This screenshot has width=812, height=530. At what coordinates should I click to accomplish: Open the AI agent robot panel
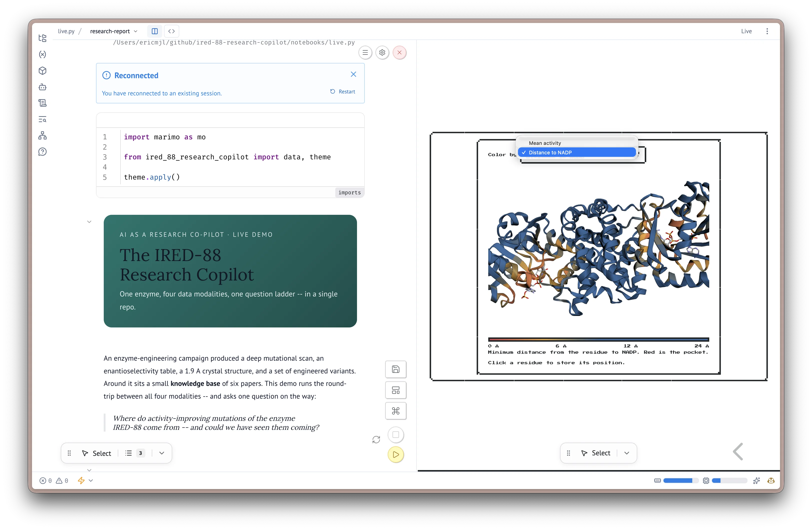pos(42,87)
